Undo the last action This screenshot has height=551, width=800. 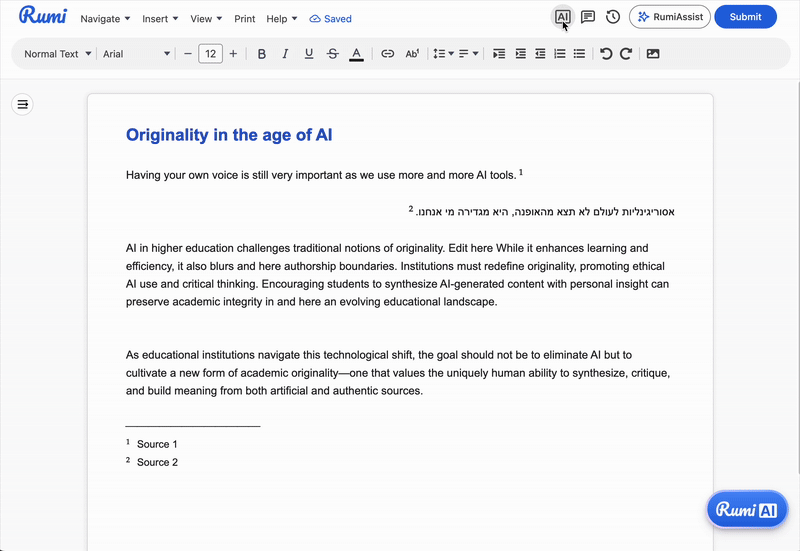pyautogui.click(x=606, y=54)
